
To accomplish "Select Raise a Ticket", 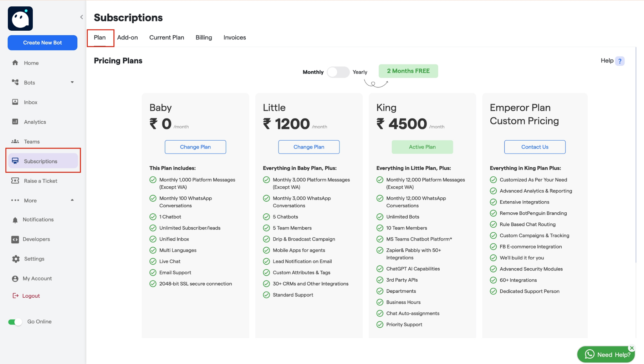I will pos(40,181).
